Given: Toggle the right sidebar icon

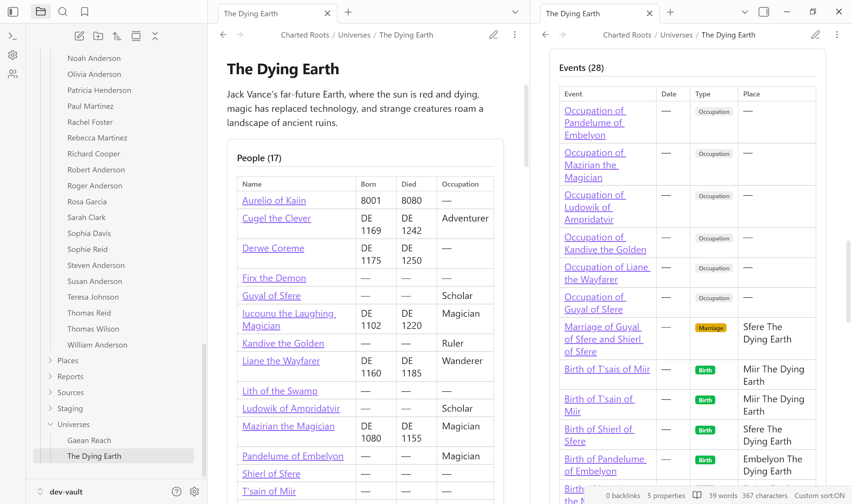Looking at the screenshot, I should 764,12.
